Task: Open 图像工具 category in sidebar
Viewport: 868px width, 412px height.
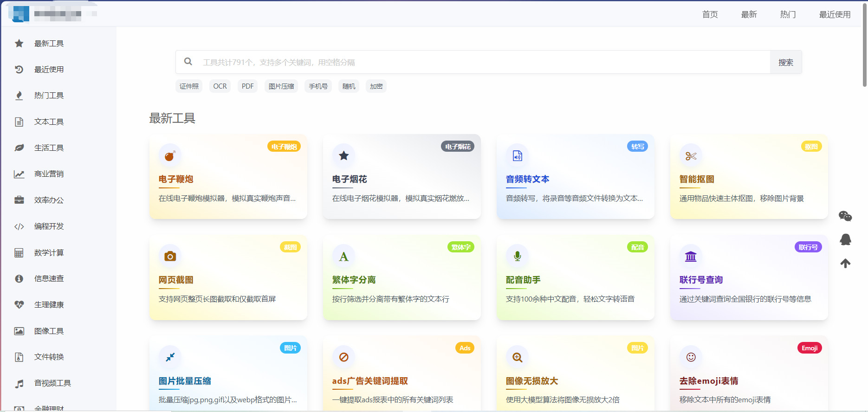Action: (x=49, y=331)
